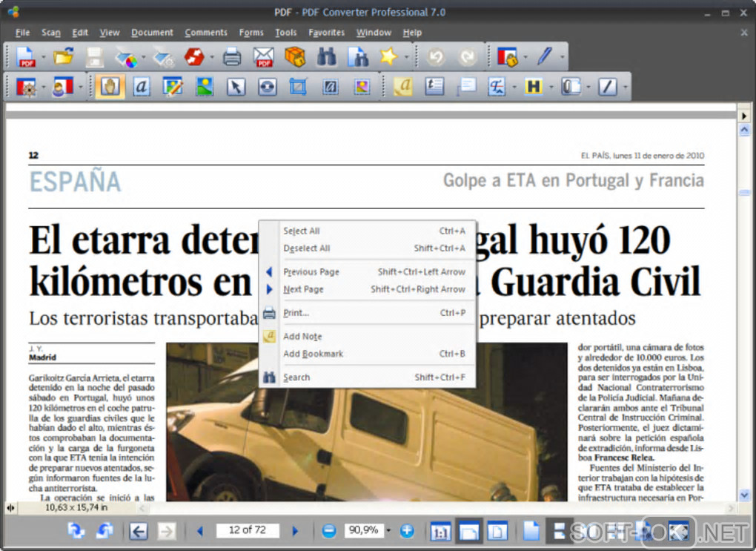Open the File menu
Viewport: 756px width, 551px height.
pos(22,33)
